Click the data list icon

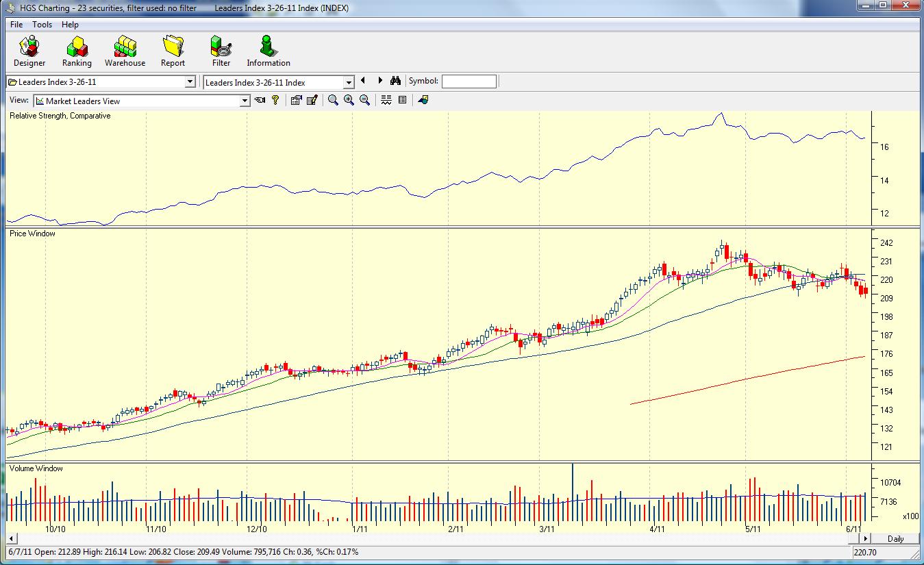pos(402,100)
